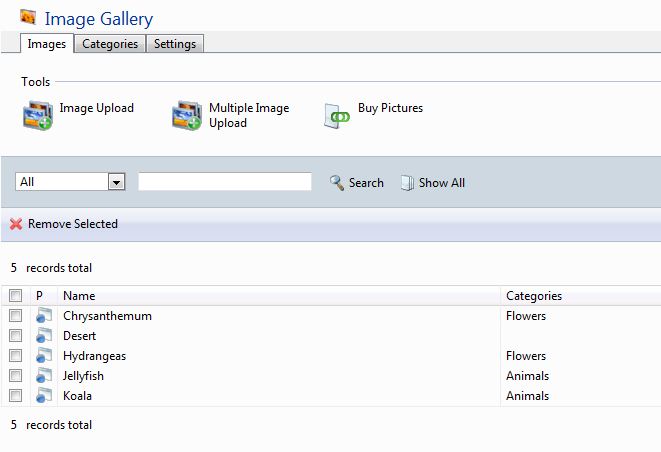The height and width of the screenshot is (452, 661).
Task: Click the red Remove Selected X icon
Action: click(16, 224)
